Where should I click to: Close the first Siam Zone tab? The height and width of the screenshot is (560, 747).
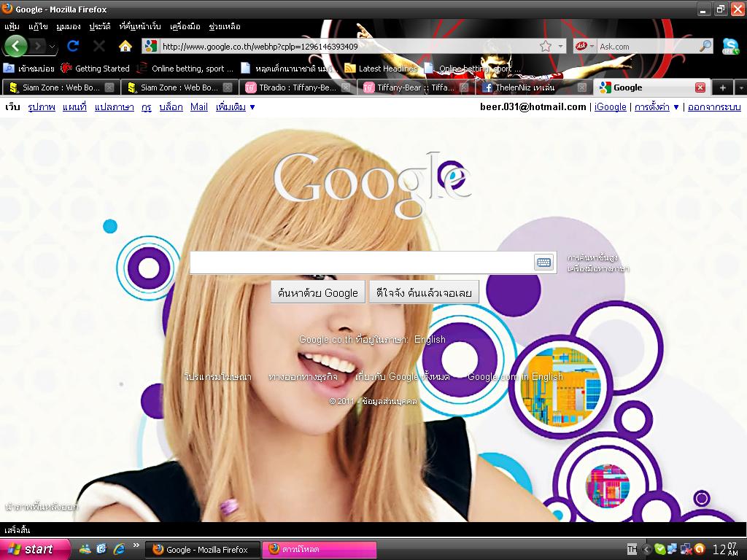coord(109,87)
